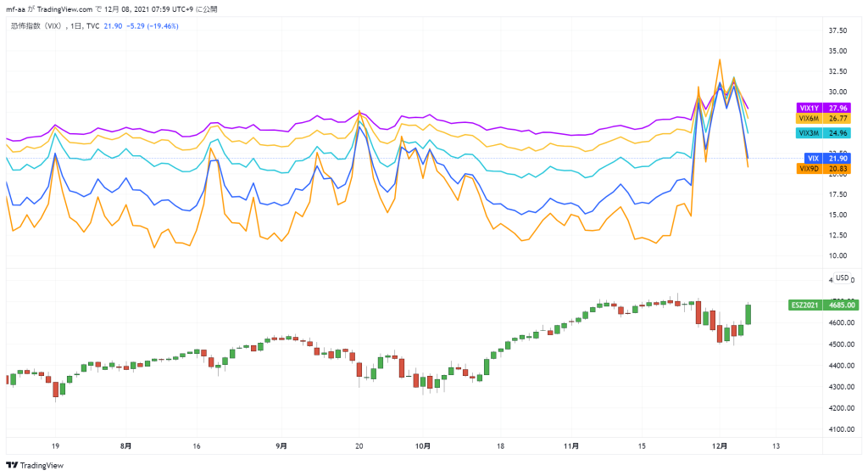Click the VIX9D orange price label
The width and height of the screenshot is (868, 476).
822,169
